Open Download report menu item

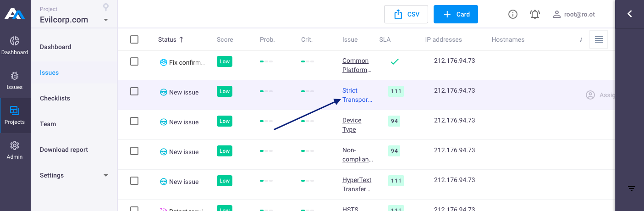pyautogui.click(x=64, y=150)
